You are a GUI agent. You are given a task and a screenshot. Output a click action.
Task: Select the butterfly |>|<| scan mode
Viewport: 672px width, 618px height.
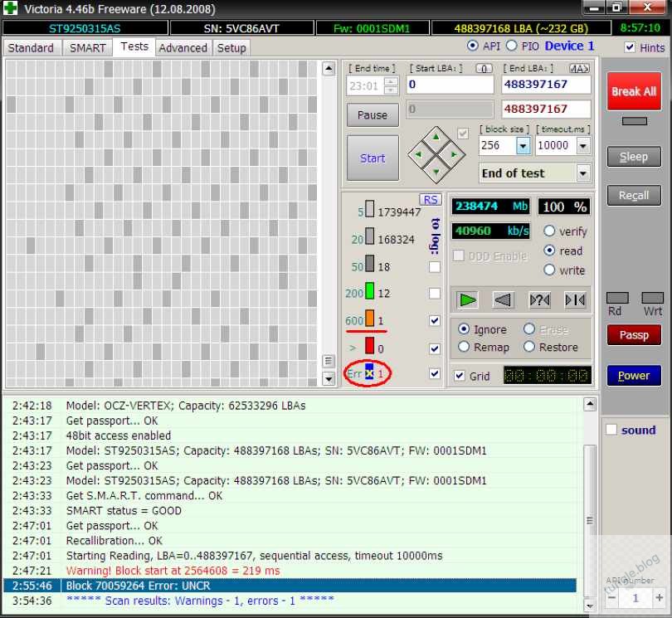(x=575, y=300)
